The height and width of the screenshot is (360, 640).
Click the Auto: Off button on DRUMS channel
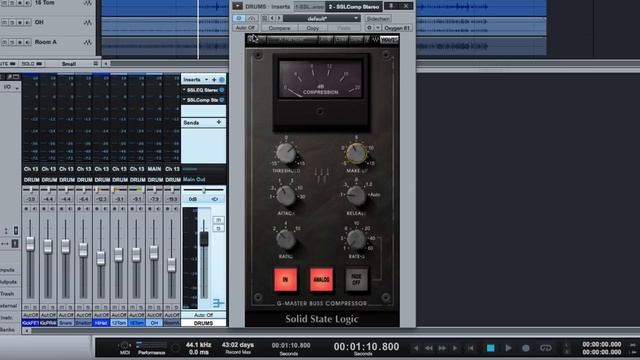click(203, 315)
